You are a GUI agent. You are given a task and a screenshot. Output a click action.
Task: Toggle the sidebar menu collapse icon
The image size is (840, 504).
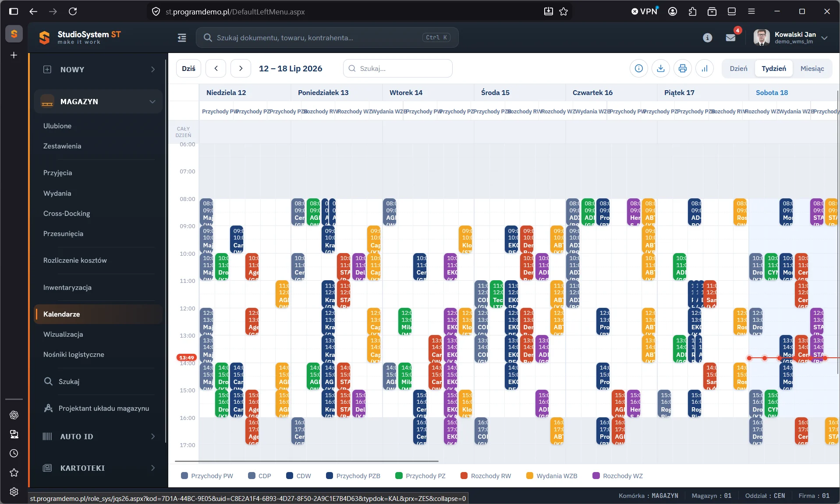pyautogui.click(x=182, y=38)
